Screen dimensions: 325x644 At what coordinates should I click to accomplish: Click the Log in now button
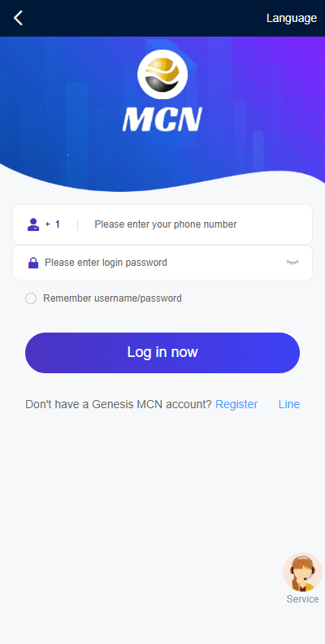point(162,353)
